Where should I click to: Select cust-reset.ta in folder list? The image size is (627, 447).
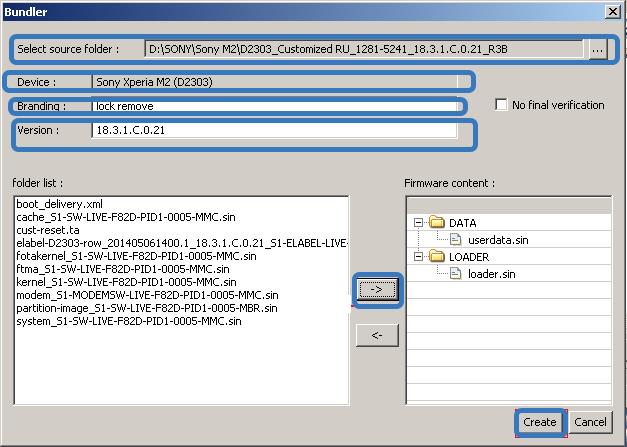click(48, 230)
